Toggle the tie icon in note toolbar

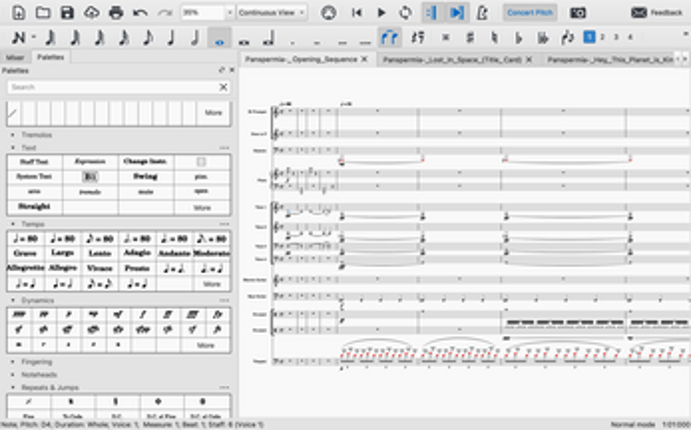tap(390, 37)
